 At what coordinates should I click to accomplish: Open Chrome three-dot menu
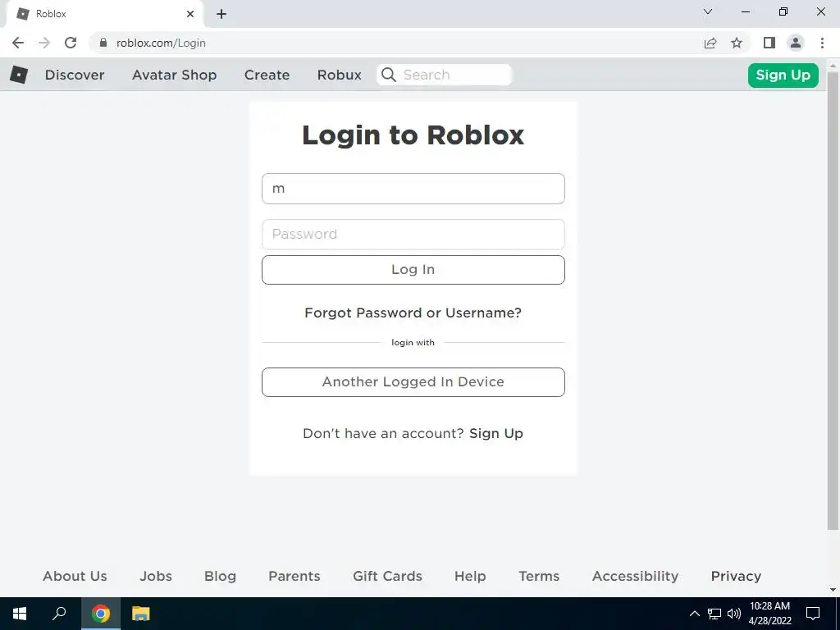(x=822, y=43)
